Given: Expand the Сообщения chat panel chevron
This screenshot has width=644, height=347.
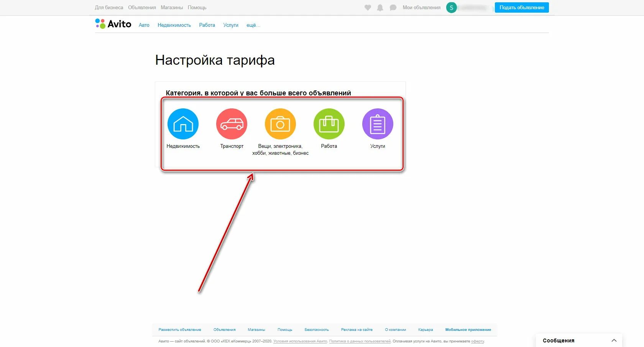Looking at the screenshot, I should coord(614,340).
